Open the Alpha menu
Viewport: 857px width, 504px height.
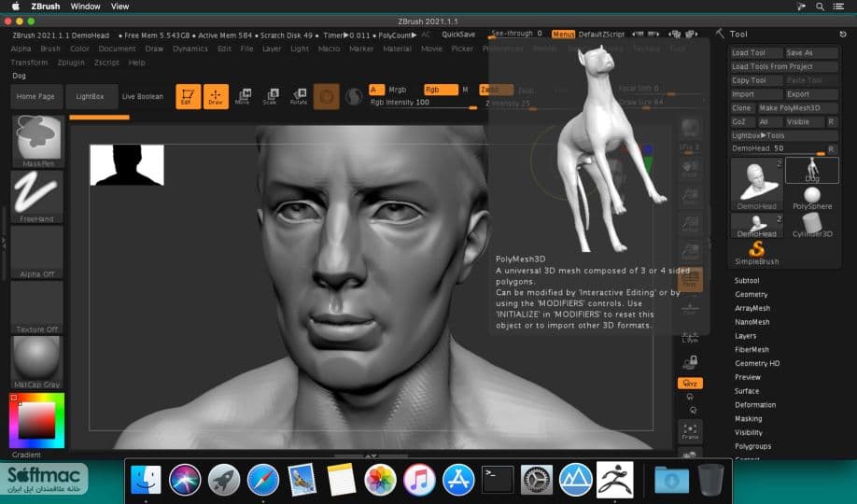pyautogui.click(x=21, y=49)
